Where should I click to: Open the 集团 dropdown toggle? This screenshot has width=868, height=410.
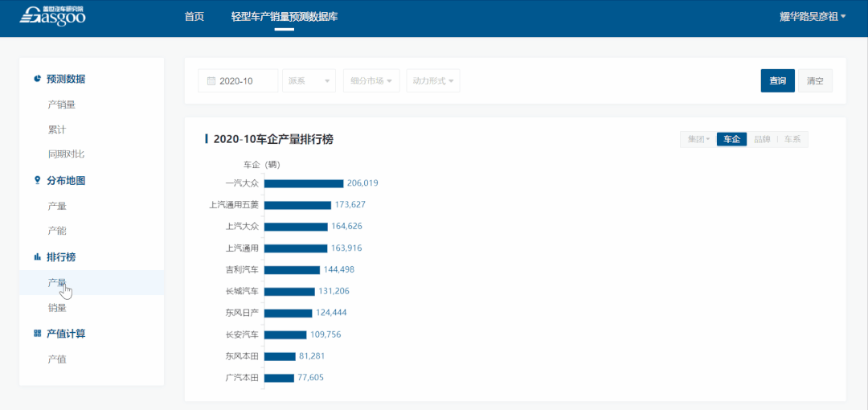click(698, 140)
